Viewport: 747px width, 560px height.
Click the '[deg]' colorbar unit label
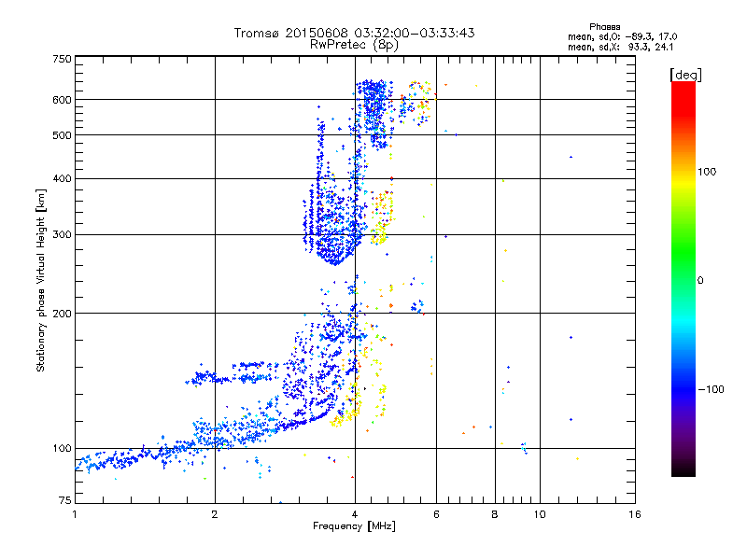[685, 75]
